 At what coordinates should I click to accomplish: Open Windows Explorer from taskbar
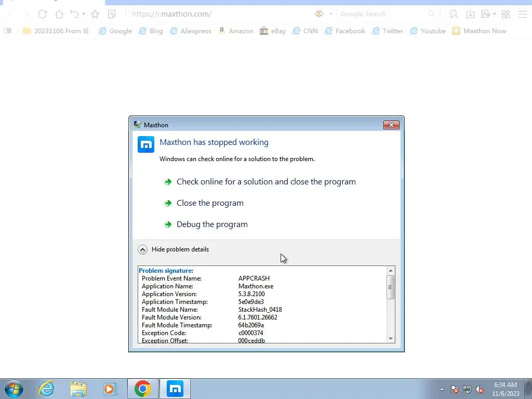pyautogui.click(x=78, y=389)
